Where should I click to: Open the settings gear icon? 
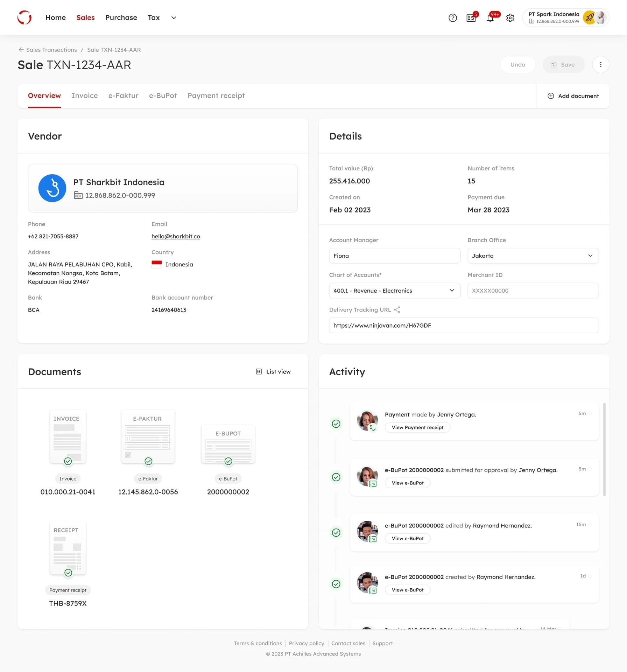(510, 18)
